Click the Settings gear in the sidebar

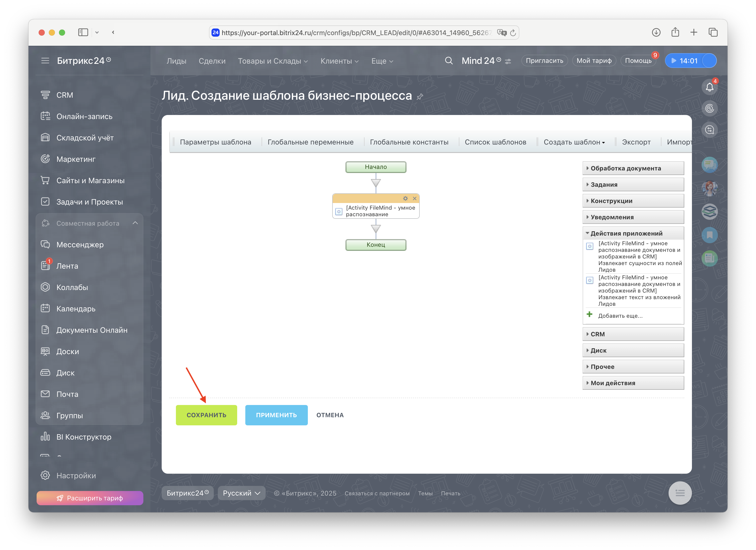coord(45,475)
